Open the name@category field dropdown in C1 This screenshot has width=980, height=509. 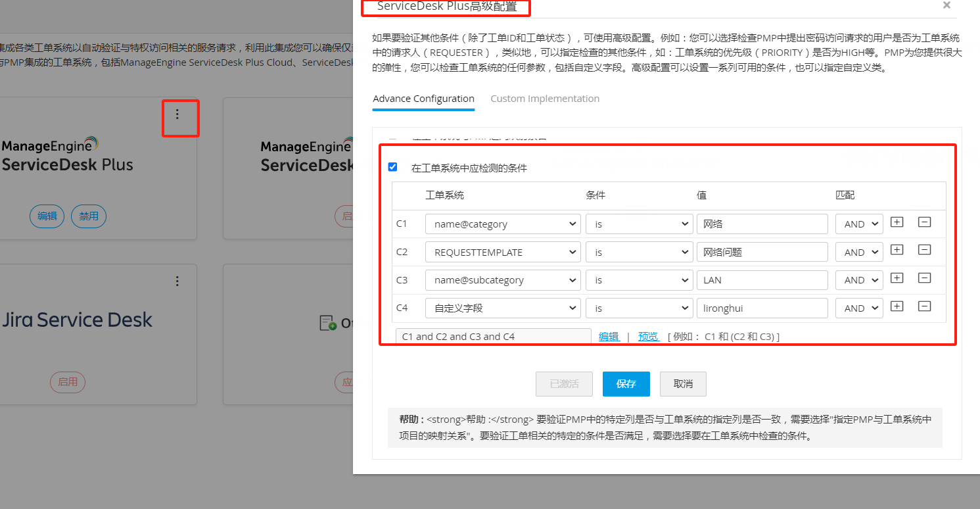pyautogui.click(x=503, y=224)
